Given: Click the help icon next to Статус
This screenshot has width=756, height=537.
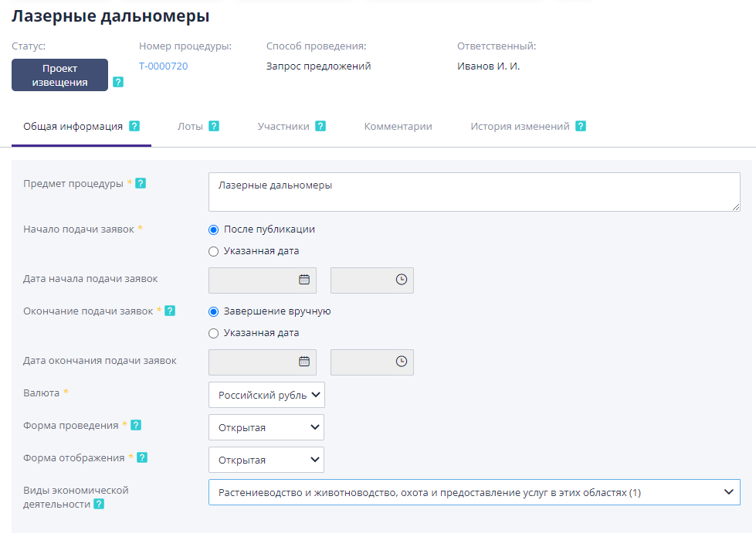Looking at the screenshot, I should (x=117, y=81).
